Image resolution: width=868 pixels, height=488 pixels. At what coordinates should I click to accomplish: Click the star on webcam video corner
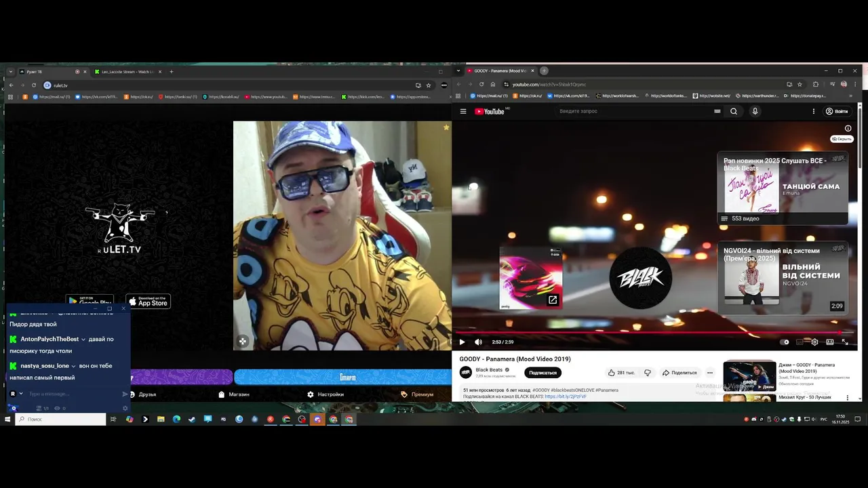click(446, 127)
